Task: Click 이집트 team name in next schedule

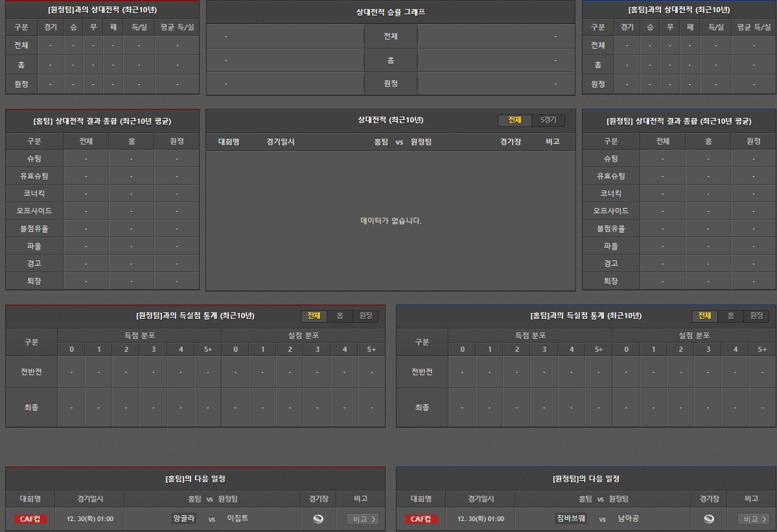Action: [237, 518]
